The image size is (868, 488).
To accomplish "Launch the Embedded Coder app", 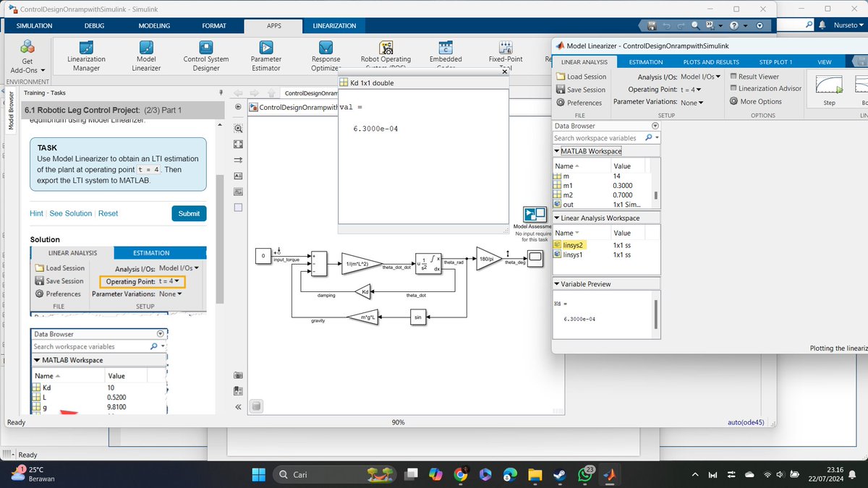I will (446, 55).
